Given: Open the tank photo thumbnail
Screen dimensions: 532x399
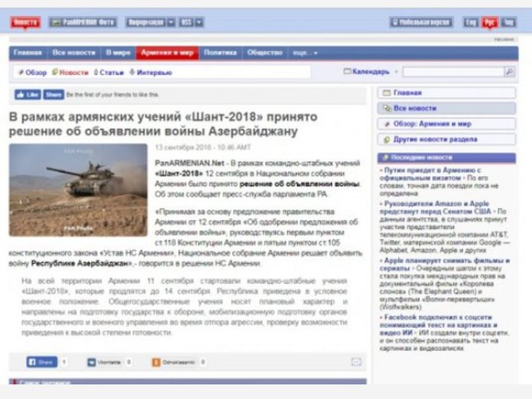Looking at the screenshot, I should (x=78, y=190).
